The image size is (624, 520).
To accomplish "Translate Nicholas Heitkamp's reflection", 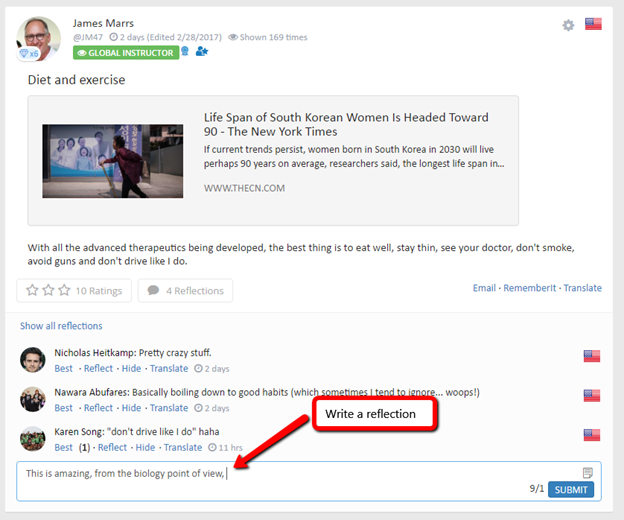I will [x=169, y=368].
